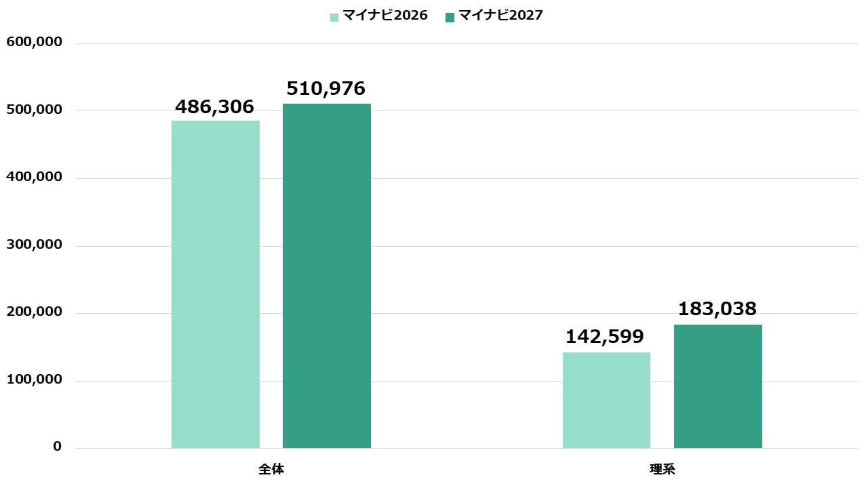Viewport: 868px width, 488px height.
Task: Select the 486,306 data label
Action: (x=214, y=107)
